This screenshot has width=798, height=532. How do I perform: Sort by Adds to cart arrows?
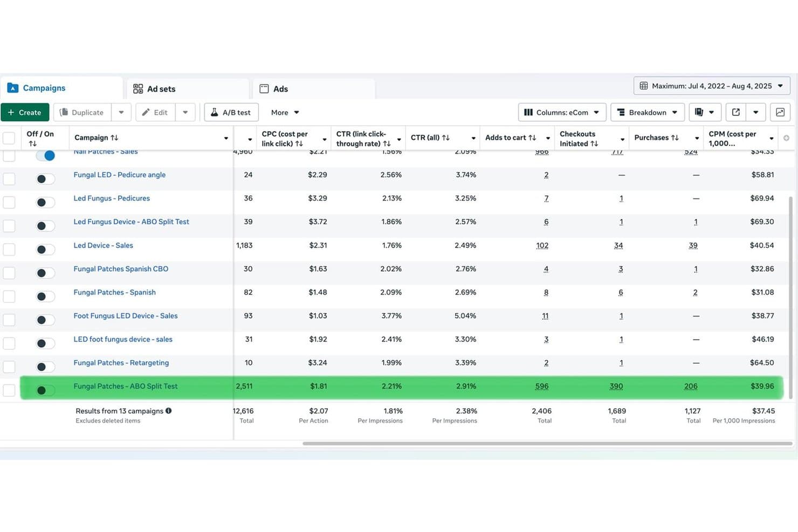[x=532, y=138]
